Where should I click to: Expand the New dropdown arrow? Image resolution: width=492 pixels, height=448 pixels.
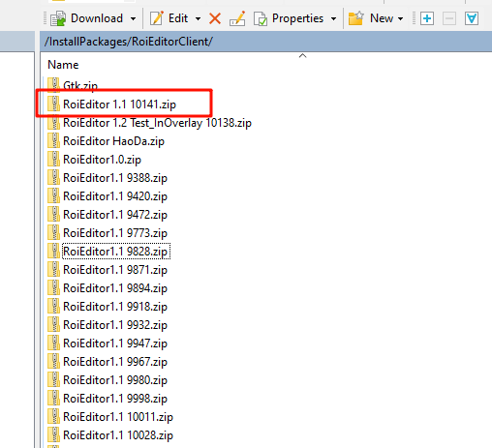pyautogui.click(x=401, y=18)
